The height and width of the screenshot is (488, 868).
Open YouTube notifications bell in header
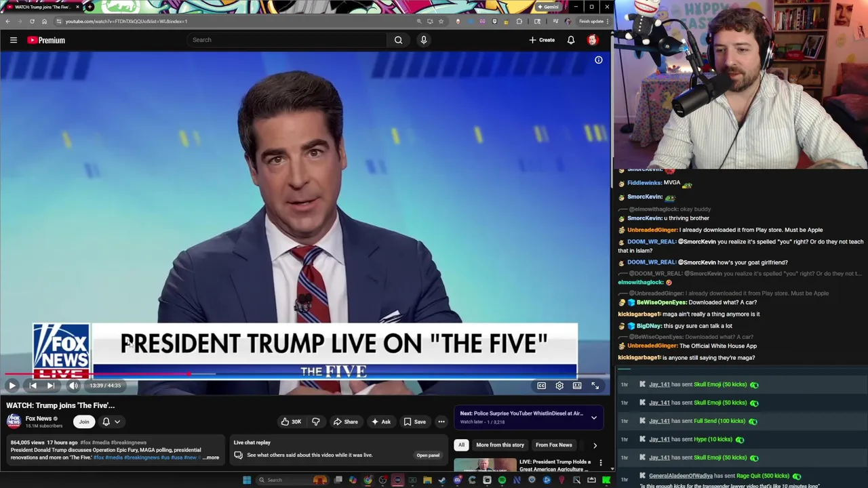coord(571,40)
